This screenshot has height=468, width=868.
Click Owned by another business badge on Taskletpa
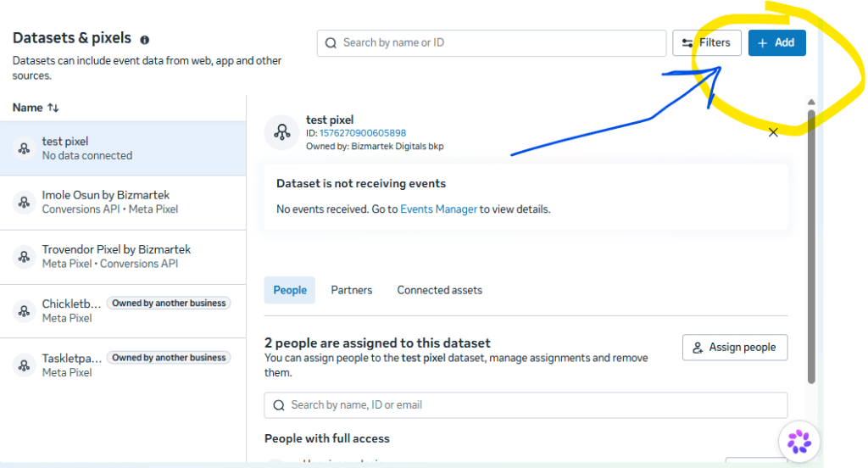[169, 358]
